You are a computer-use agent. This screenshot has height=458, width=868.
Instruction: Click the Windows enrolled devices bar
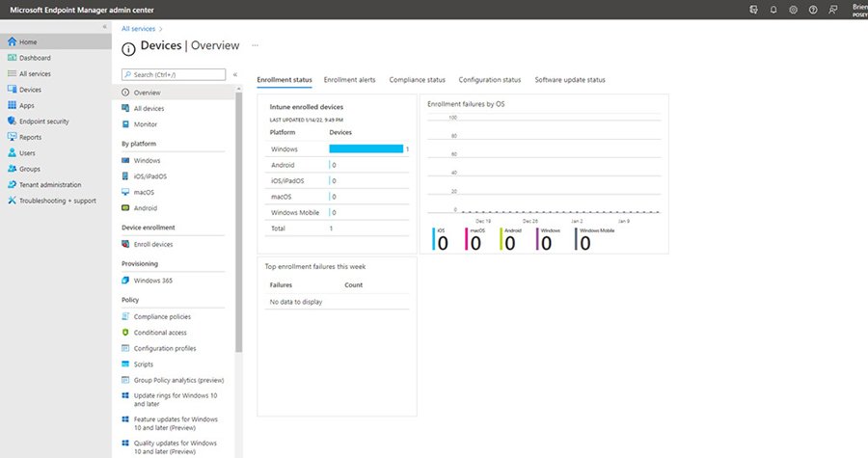(x=366, y=149)
